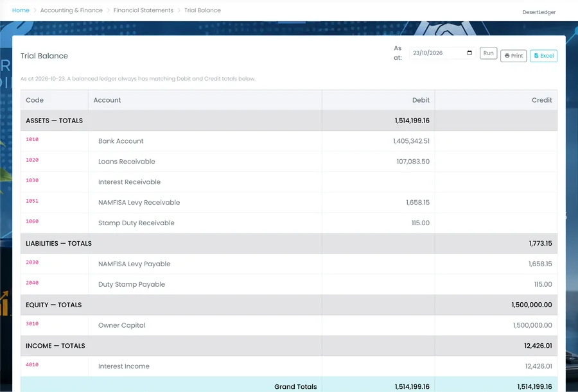The width and height of the screenshot is (578, 392).
Task: Click the Interest Income account
Action: pos(124,366)
